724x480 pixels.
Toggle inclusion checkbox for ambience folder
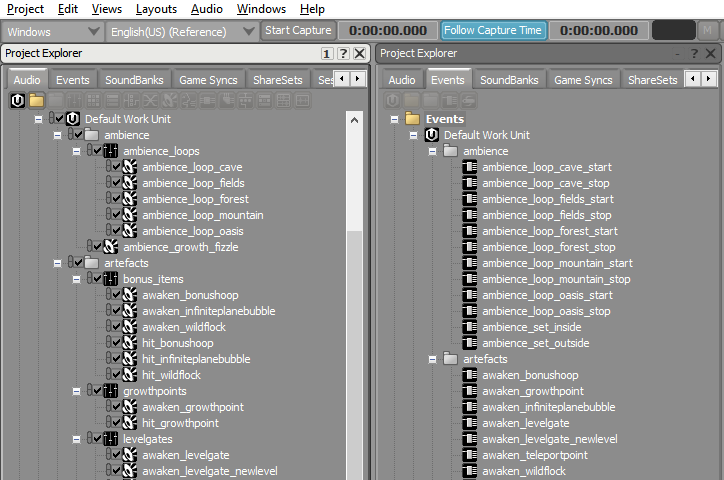78,135
